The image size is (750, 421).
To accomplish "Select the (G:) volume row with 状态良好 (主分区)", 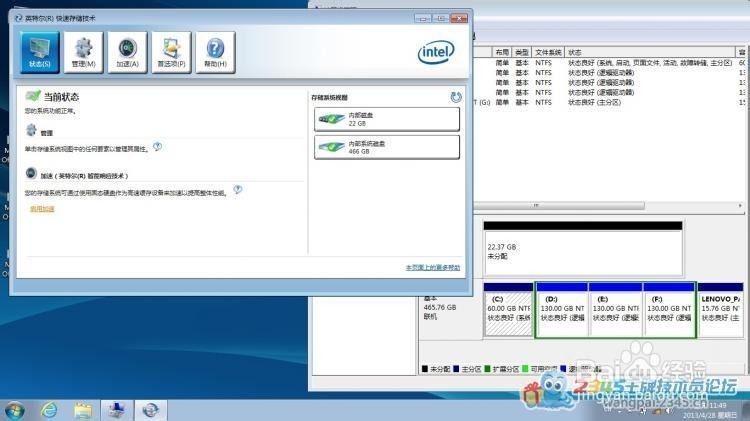I will [x=609, y=102].
